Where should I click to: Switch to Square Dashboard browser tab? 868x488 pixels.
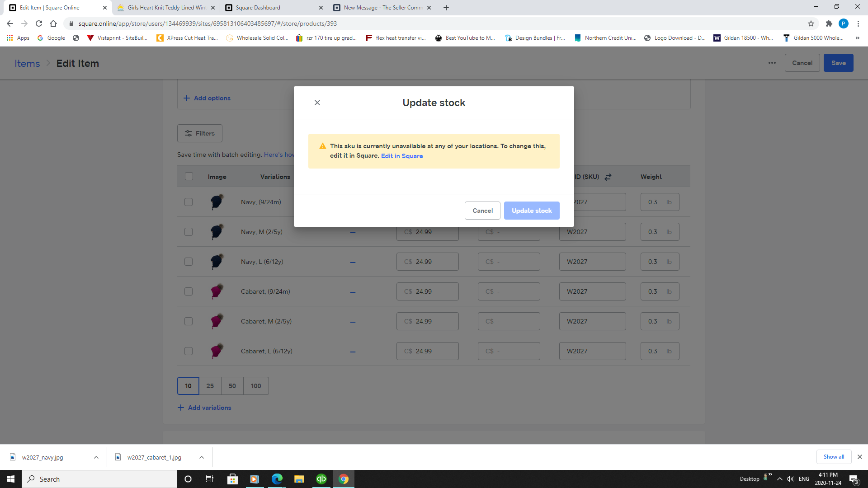click(274, 8)
